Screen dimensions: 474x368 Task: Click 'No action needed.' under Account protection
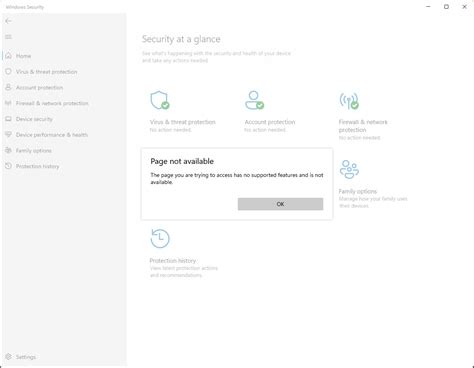(265, 130)
